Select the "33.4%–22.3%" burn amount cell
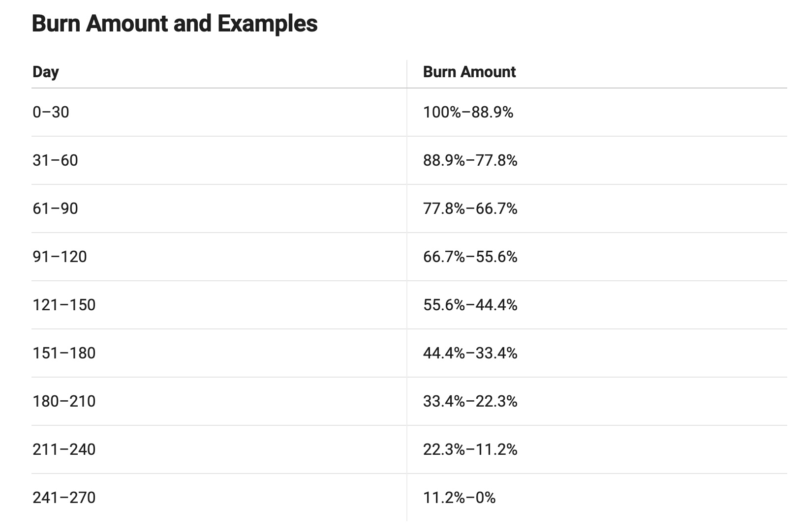The height and width of the screenshot is (532, 801). coord(470,401)
